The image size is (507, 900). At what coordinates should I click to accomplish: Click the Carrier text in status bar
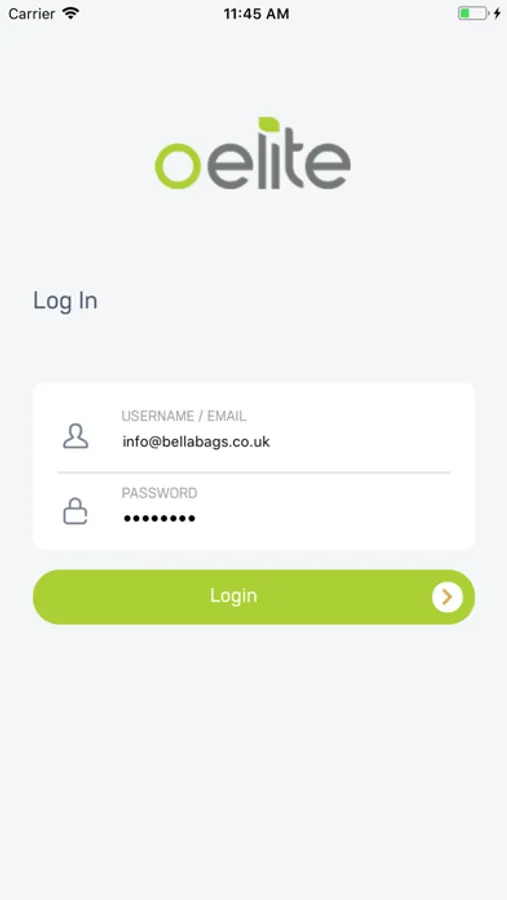pyautogui.click(x=32, y=13)
